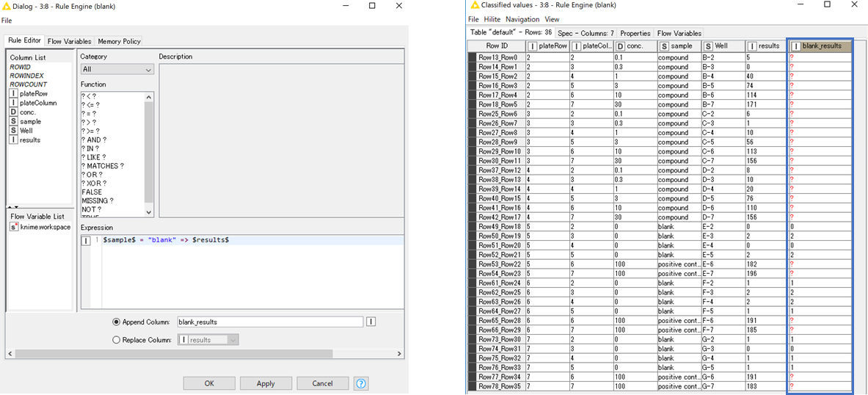Viewport: 868px width, 395px height.
Task: Open the Category dropdown showing All
Action: 117,70
